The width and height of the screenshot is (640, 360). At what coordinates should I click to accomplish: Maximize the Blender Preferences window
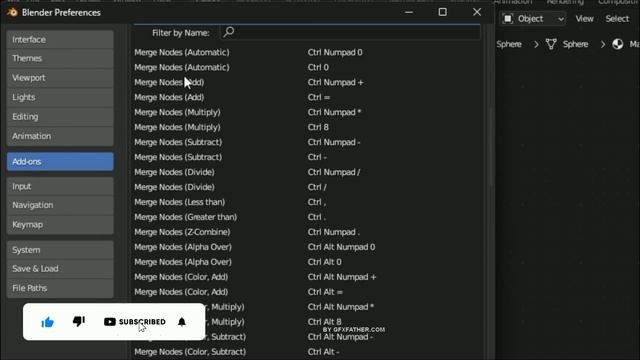pos(442,12)
